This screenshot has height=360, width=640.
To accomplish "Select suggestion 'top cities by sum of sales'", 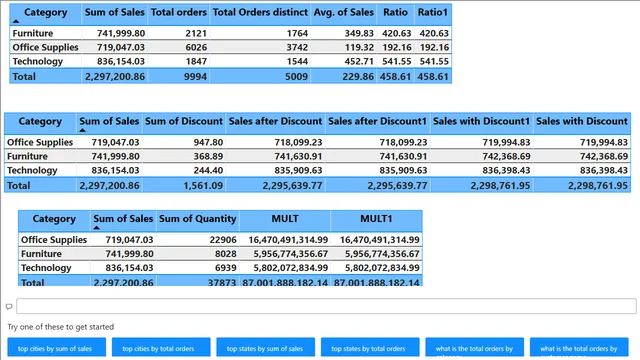I will pyautogui.click(x=56, y=348).
